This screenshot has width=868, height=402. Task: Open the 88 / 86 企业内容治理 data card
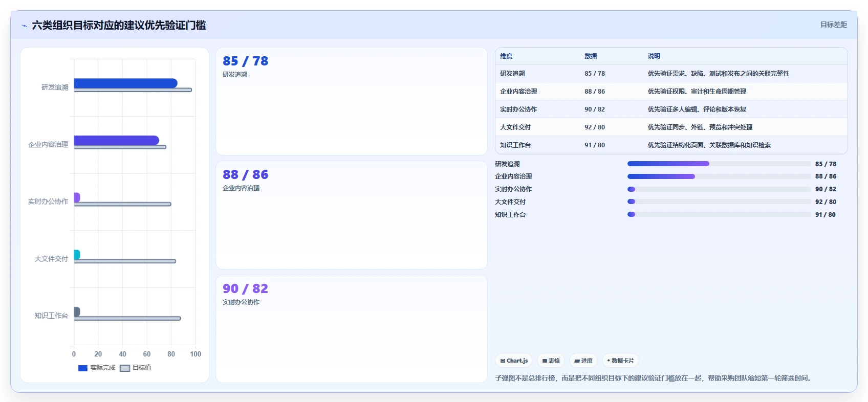pos(352,215)
